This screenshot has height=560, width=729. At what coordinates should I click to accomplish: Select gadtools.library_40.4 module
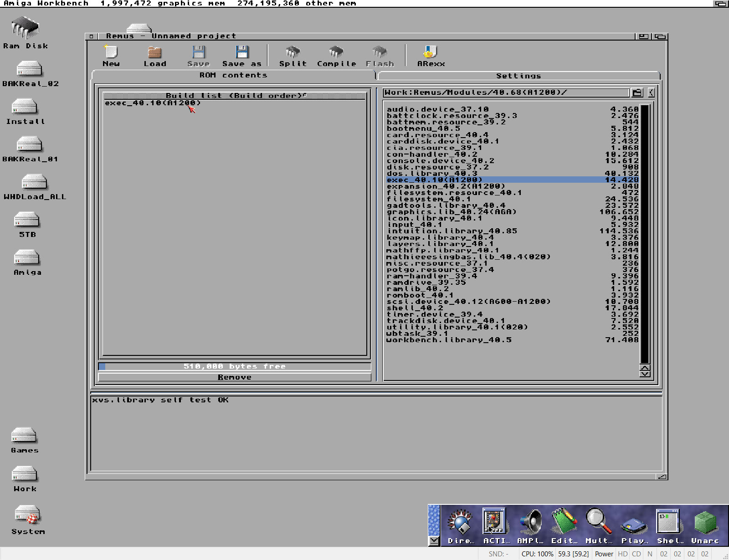(x=513, y=206)
